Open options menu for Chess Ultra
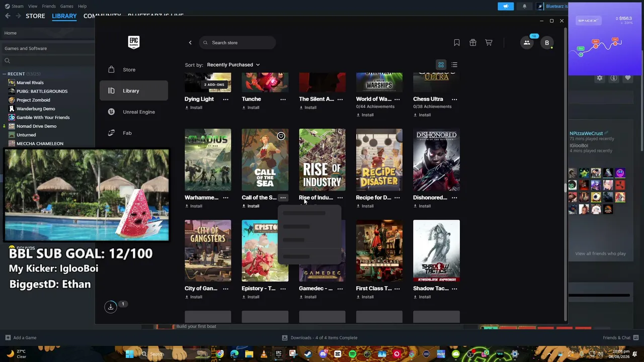The height and width of the screenshot is (362, 644). coord(454,99)
